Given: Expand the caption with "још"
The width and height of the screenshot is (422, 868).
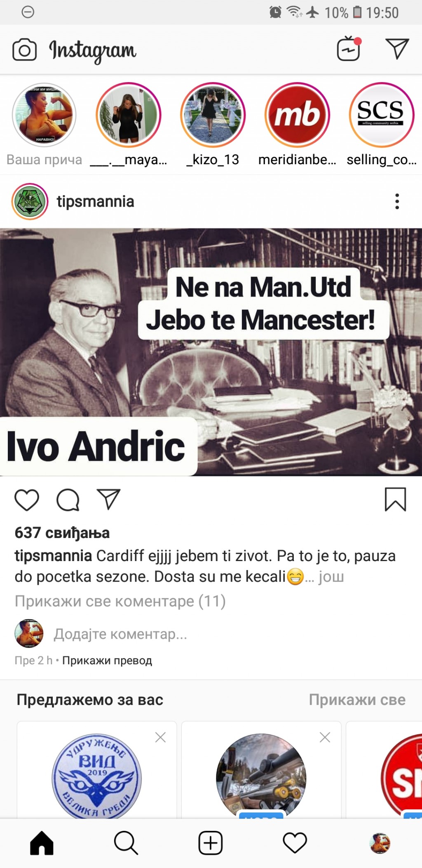Looking at the screenshot, I should [331, 576].
